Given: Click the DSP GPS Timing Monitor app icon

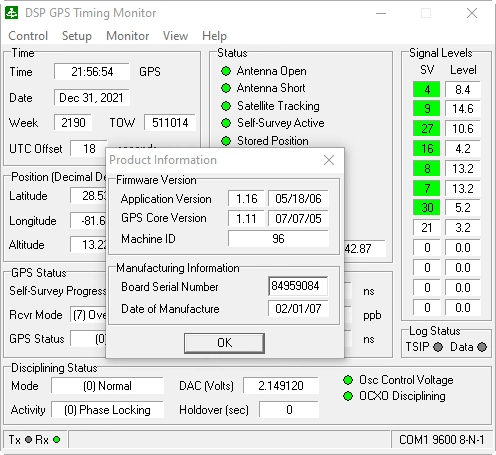Looking at the screenshot, I should [12, 13].
